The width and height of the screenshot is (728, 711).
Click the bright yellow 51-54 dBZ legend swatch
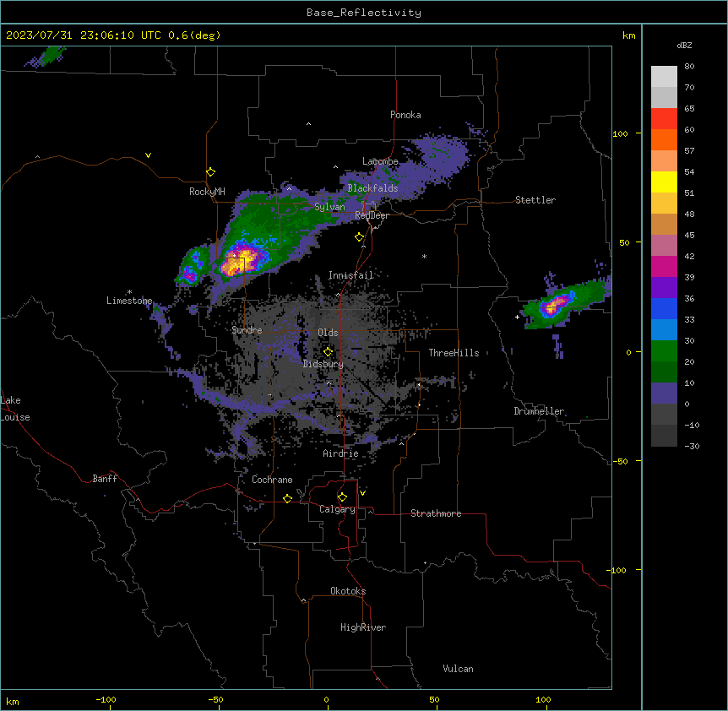(664, 182)
